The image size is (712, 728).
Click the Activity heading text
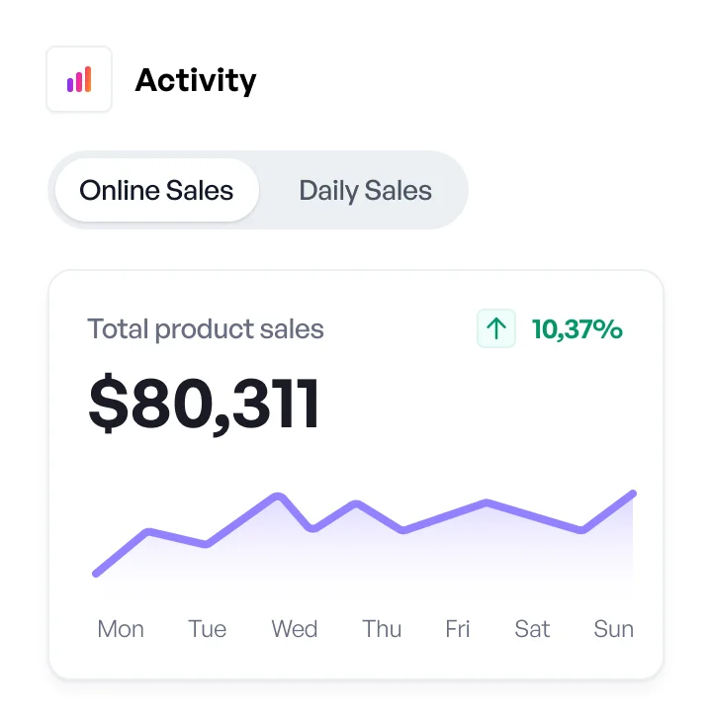click(x=195, y=80)
